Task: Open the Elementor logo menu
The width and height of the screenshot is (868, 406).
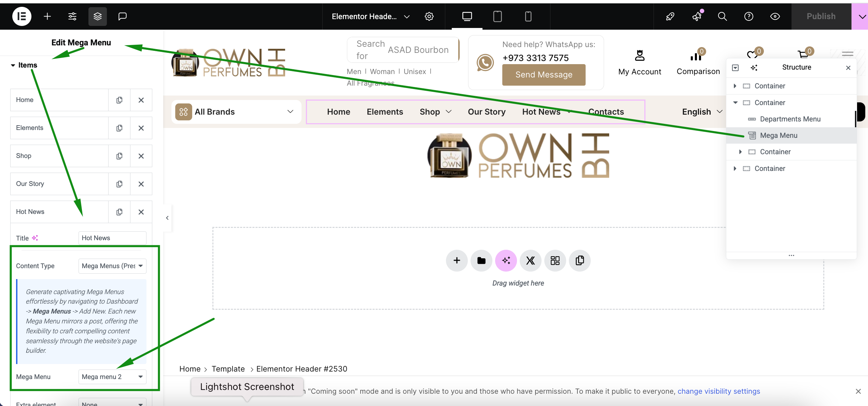Action: [22, 16]
